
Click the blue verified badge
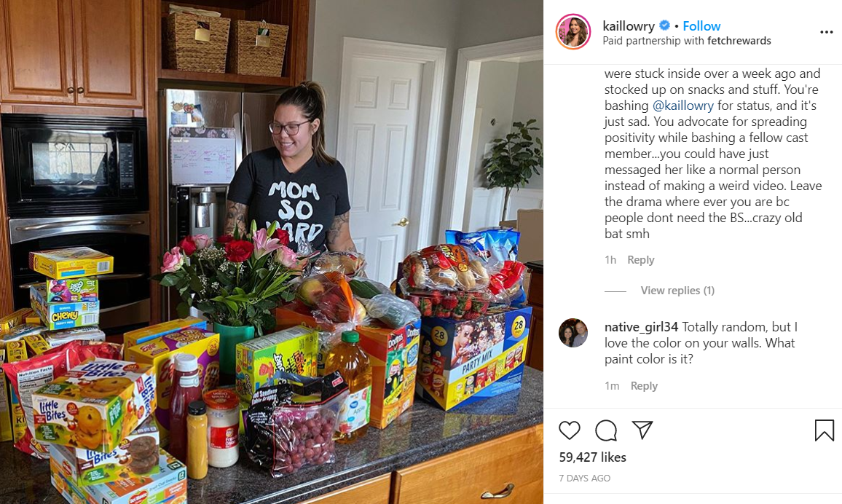point(664,25)
